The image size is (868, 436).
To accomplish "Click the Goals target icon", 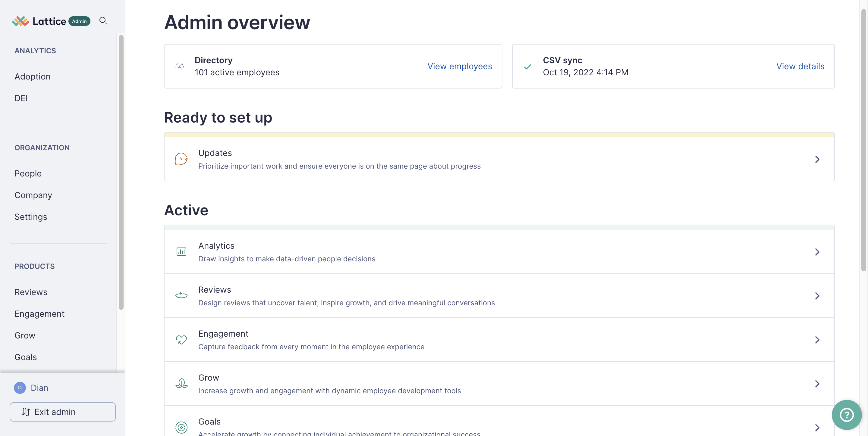I will [181, 427].
